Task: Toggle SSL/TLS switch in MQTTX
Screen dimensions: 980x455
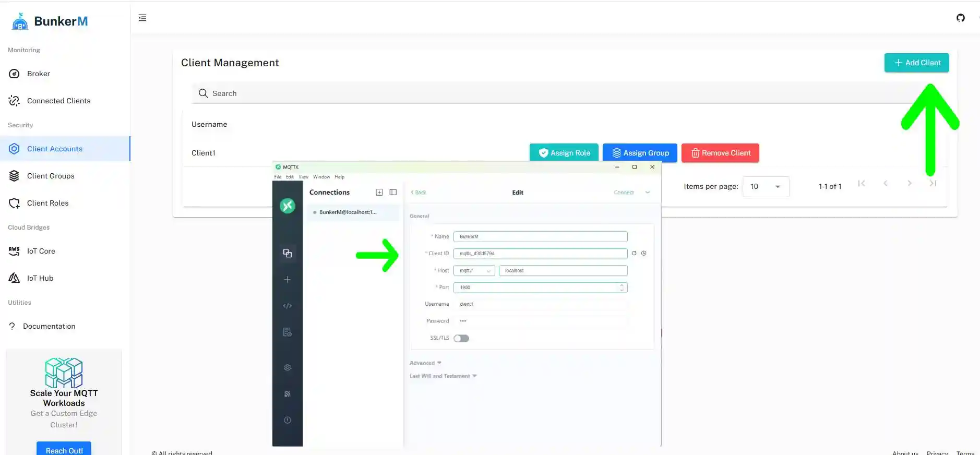Action: pos(461,338)
